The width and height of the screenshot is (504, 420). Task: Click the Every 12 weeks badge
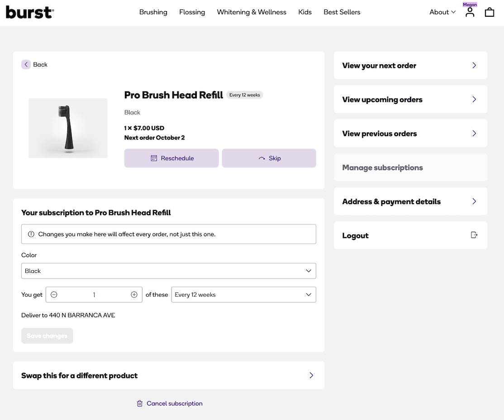[x=245, y=95]
